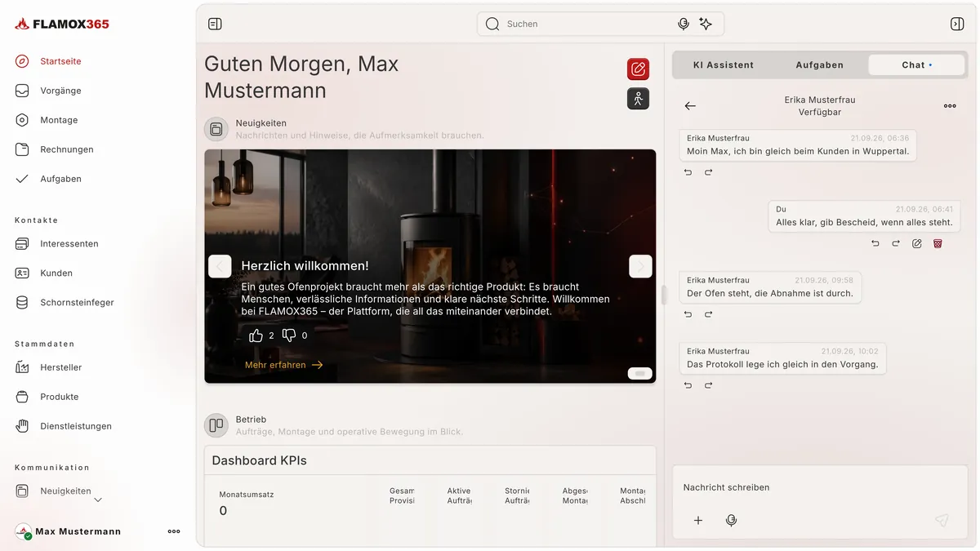Dislike the welcome news with thumbs down
Image resolution: width=980 pixels, height=551 pixels.
(289, 335)
